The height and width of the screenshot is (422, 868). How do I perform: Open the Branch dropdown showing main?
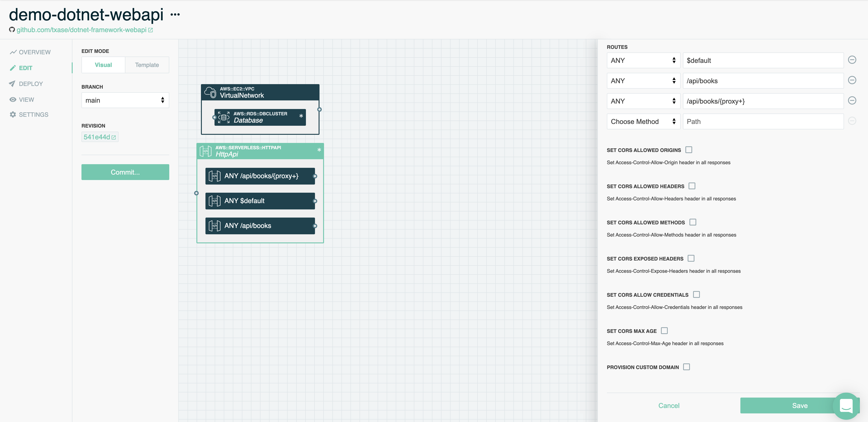coord(125,100)
